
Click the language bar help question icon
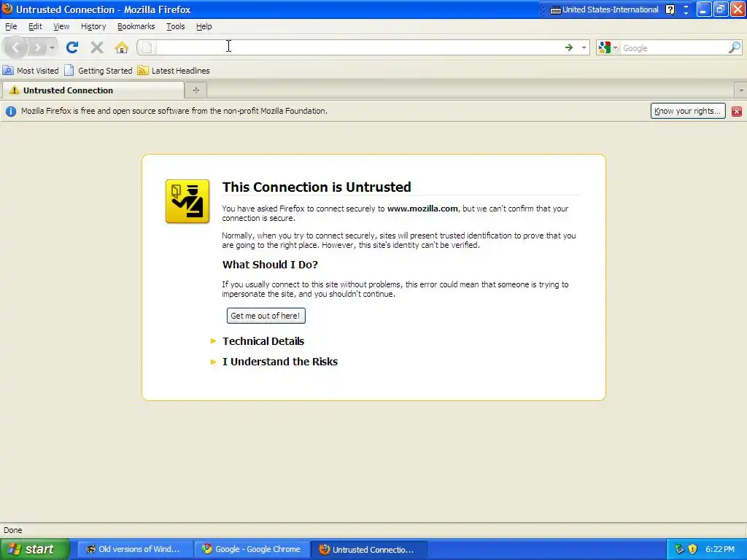click(x=670, y=9)
